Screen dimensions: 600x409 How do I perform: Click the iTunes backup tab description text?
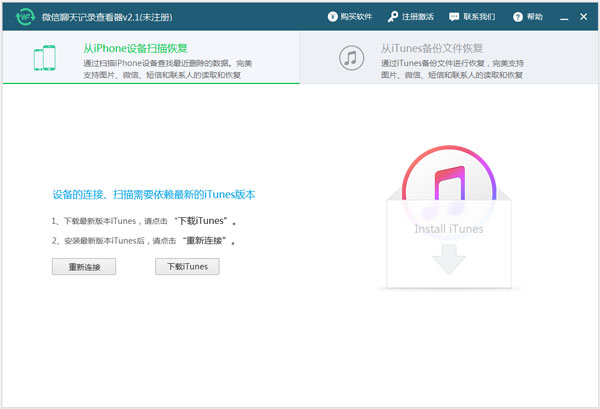[x=452, y=69]
